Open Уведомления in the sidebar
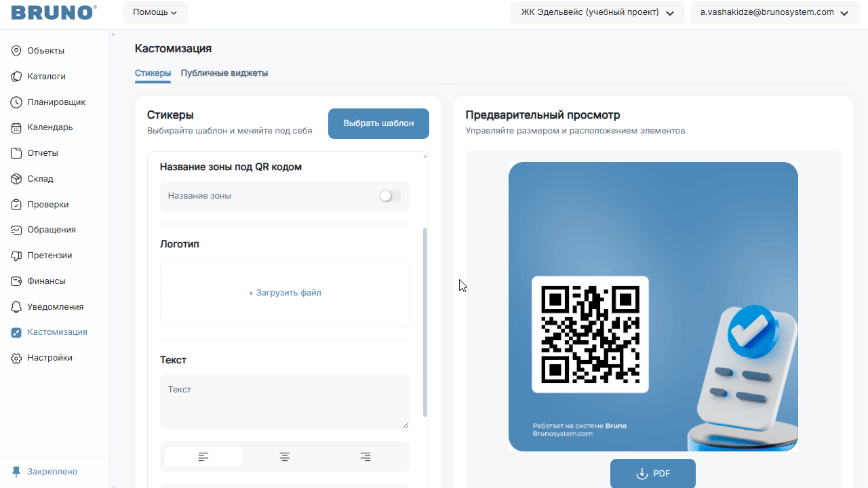Screen dimensions: 868x488 (x=54, y=307)
